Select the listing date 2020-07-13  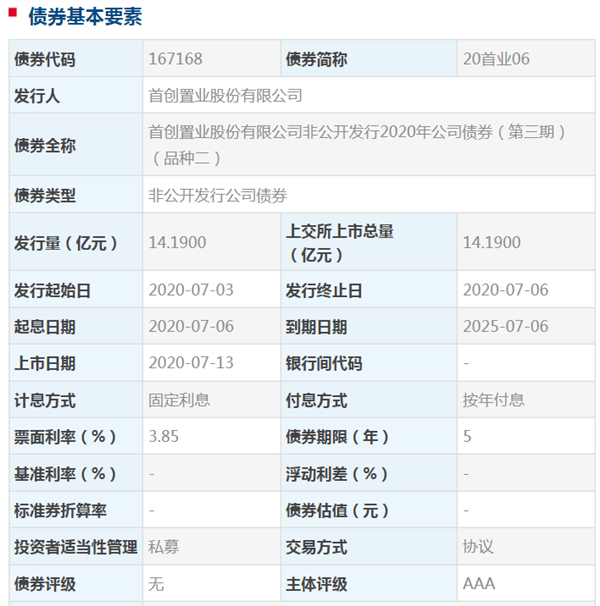[190, 363]
